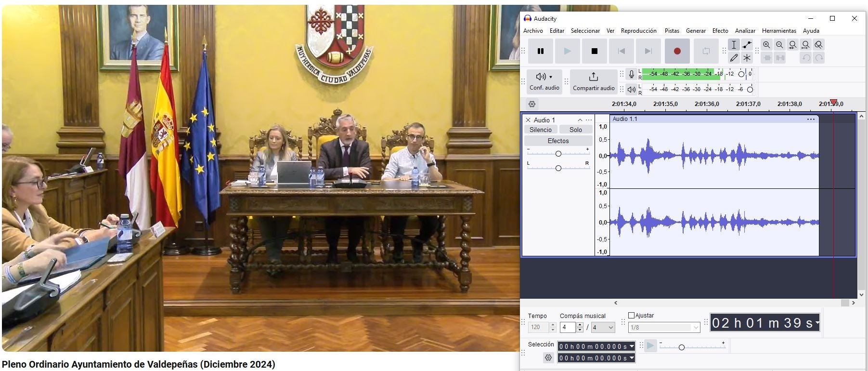Pause the recording in Audacity

click(541, 51)
